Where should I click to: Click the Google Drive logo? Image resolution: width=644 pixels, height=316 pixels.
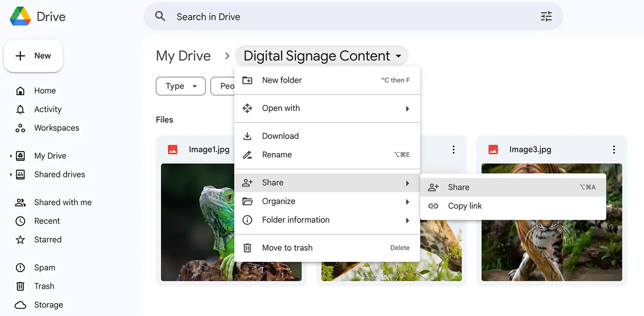pyautogui.click(x=20, y=17)
